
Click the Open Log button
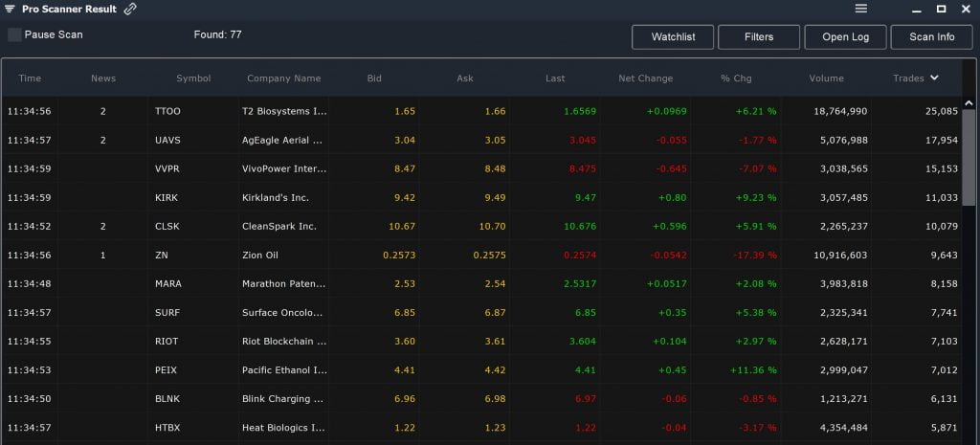[845, 37]
